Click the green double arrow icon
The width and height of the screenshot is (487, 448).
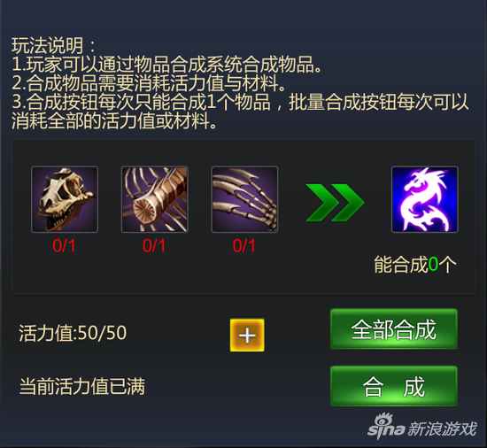click(x=335, y=203)
